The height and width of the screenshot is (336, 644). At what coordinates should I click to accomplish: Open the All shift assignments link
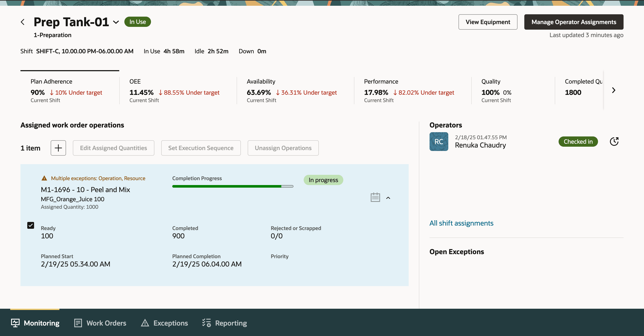461,223
